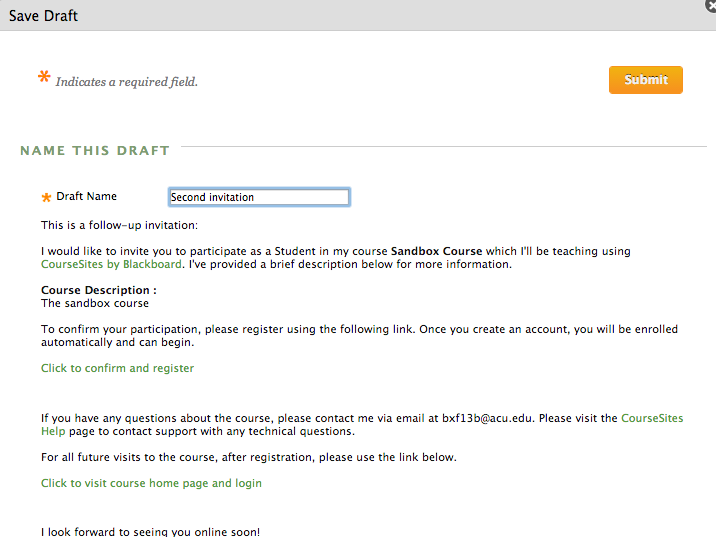Click the sandbox course description text
Viewport: 716px width, 537px height.
(x=95, y=303)
